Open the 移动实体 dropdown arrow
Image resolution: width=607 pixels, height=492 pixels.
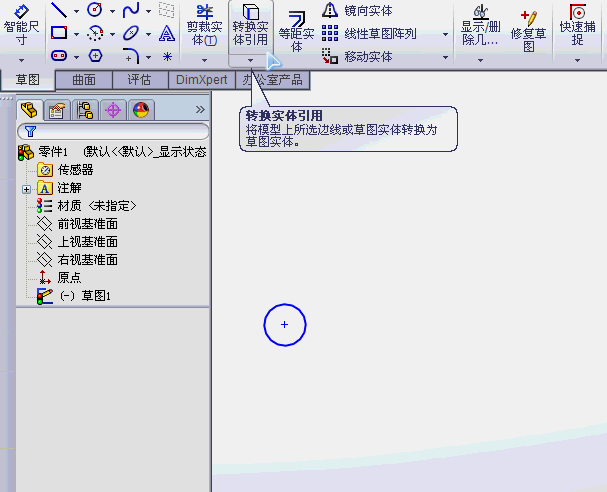446,58
